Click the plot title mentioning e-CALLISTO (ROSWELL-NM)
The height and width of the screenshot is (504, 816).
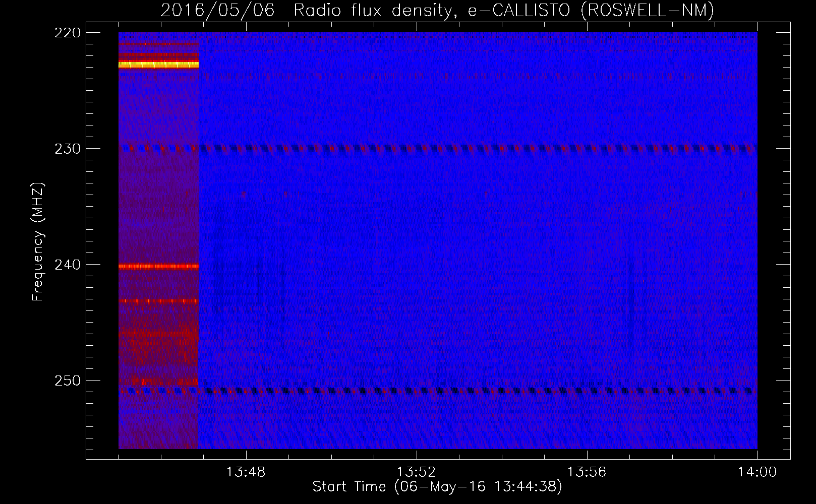(437, 10)
